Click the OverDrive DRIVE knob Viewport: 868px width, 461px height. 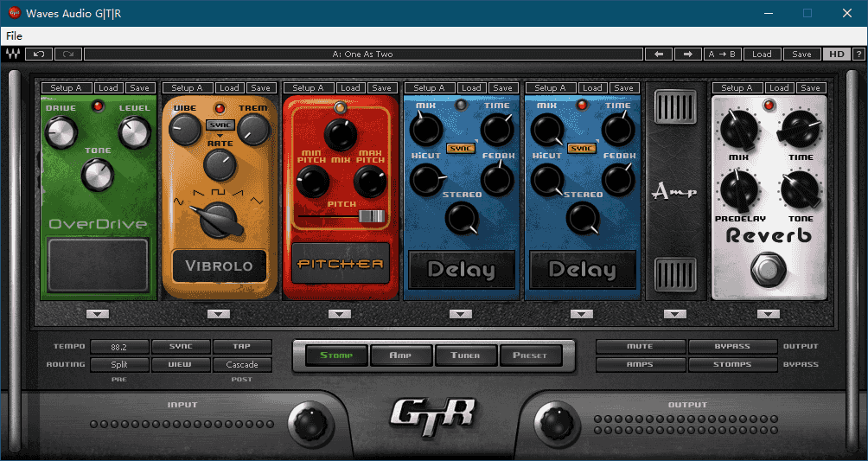pyautogui.click(x=61, y=131)
